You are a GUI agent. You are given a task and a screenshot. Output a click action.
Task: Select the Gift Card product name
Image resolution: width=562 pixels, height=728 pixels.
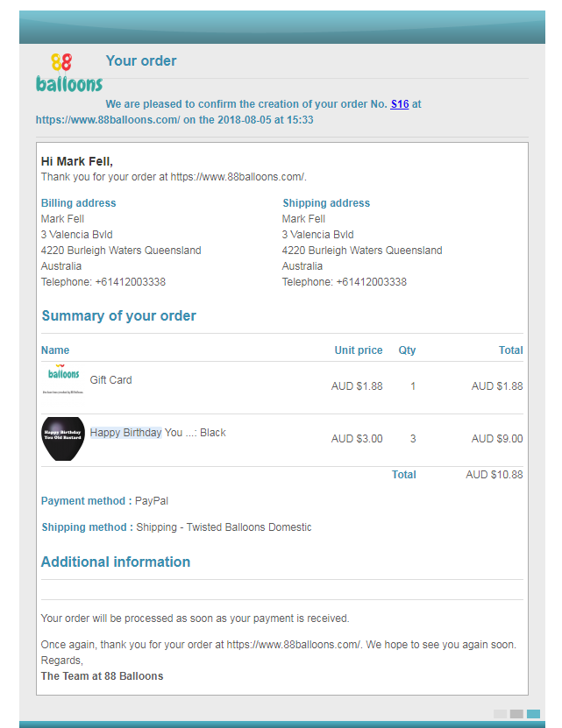[110, 380]
